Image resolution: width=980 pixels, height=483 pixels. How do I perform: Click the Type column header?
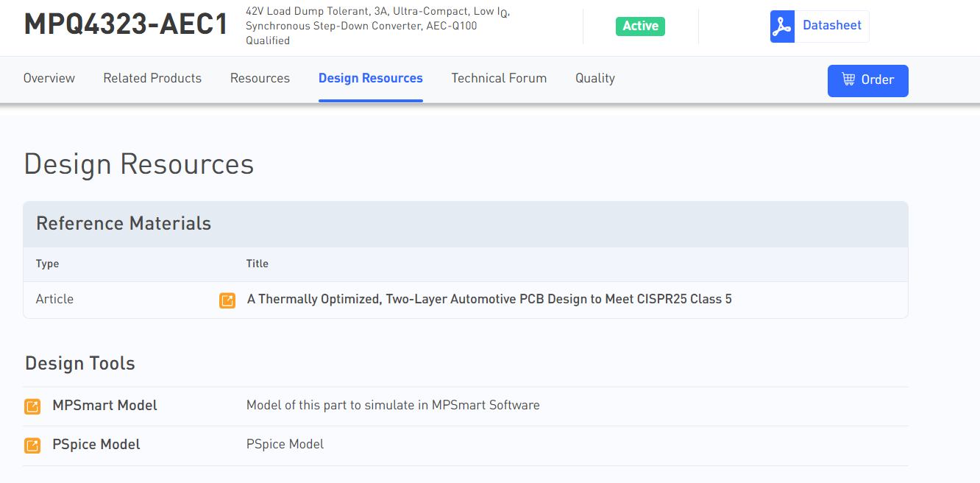pos(47,264)
